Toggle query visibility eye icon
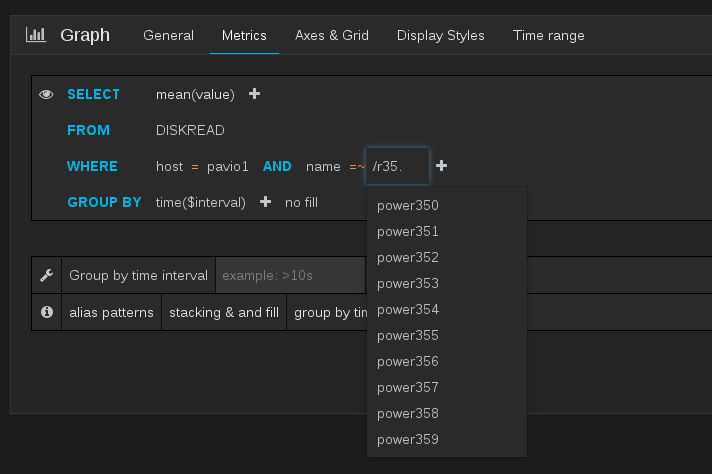This screenshot has height=474, width=712. 46,94
